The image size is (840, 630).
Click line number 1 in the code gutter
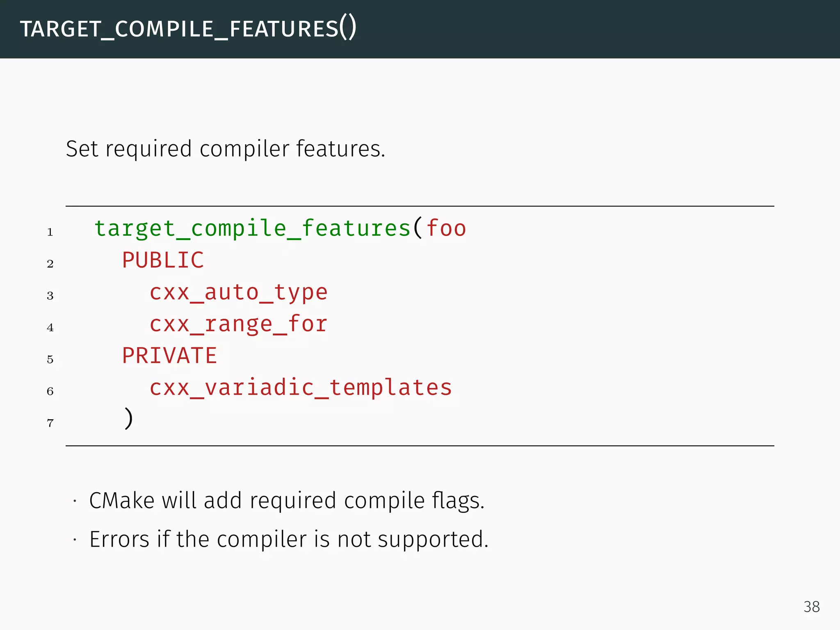[50, 232]
